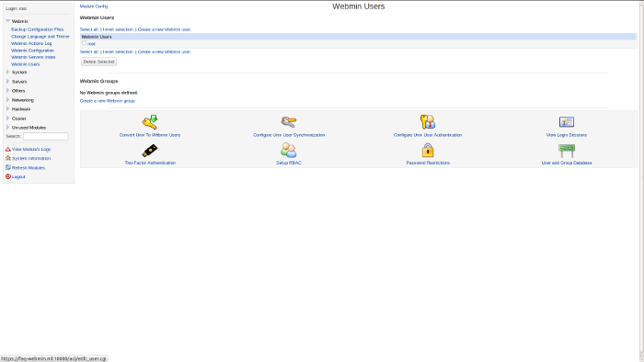Open the root user link
644x362 pixels.
[x=91, y=44]
